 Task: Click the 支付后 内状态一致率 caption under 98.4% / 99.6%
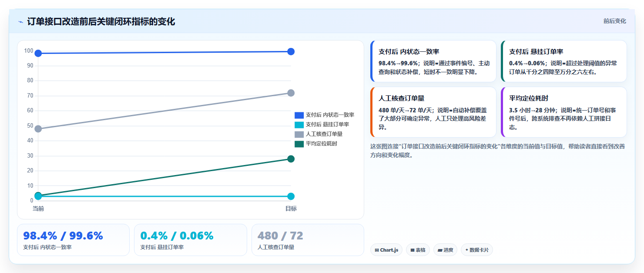coord(47,247)
